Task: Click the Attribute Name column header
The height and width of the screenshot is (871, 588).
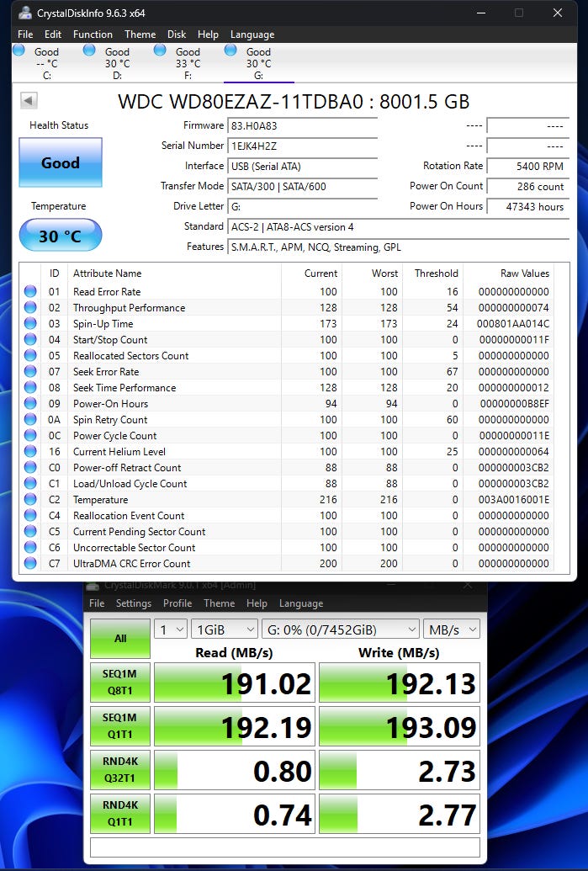Action: tap(107, 274)
